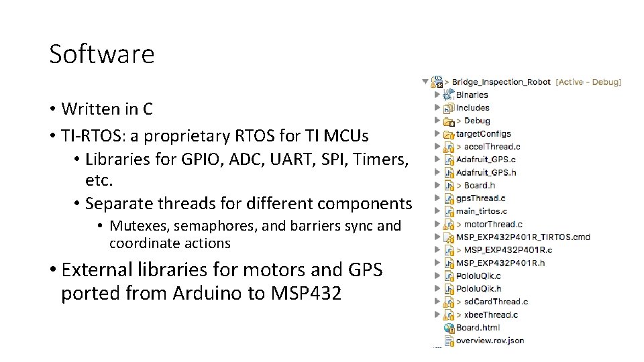Click the MSP_EXP432P401R.c file icon
Screen dimensions: 644x362
[x=449, y=250]
